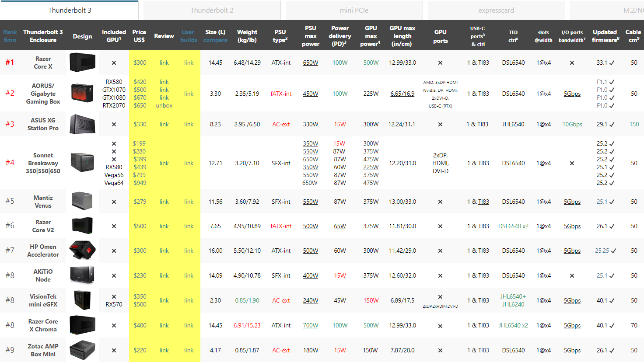Open the Mantiz Venus enclosure image
This screenshot has width=644, height=362.
82,202
